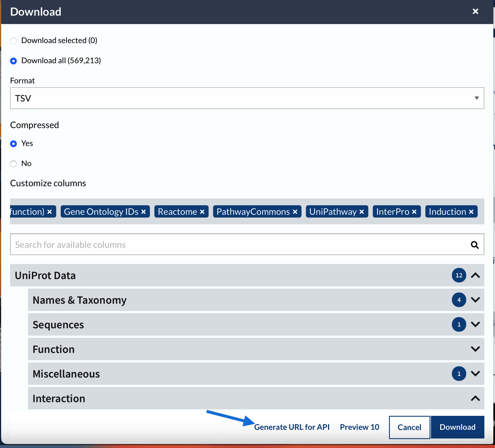
Task: Expand the Miscellaneous section
Action: [x=475, y=374]
